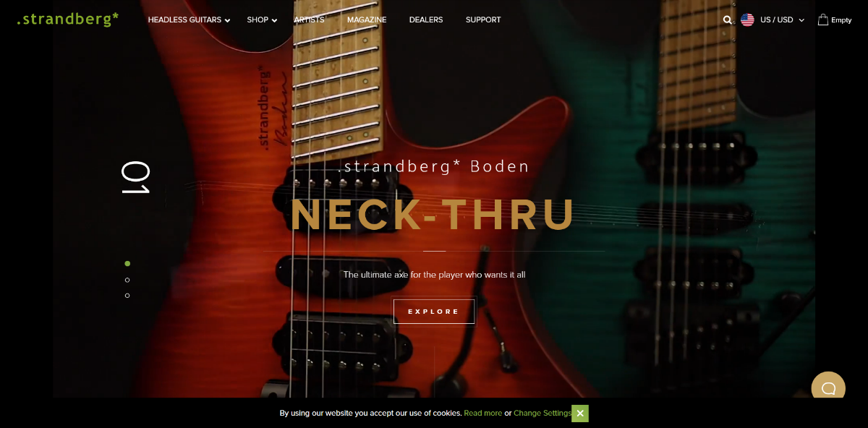Image resolution: width=868 pixels, height=428 pixels.
Task: Open the Change Settings cookie link
Action: (542, 414)
